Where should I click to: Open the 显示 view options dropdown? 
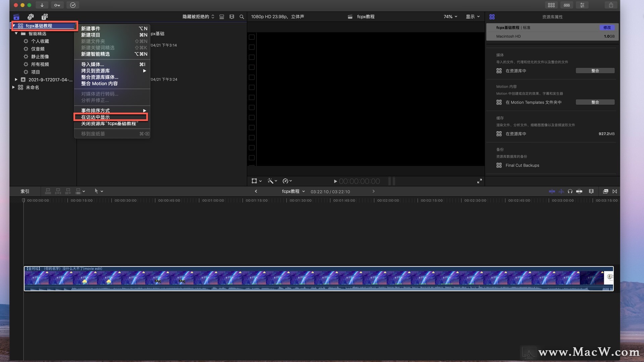point(472,17)
